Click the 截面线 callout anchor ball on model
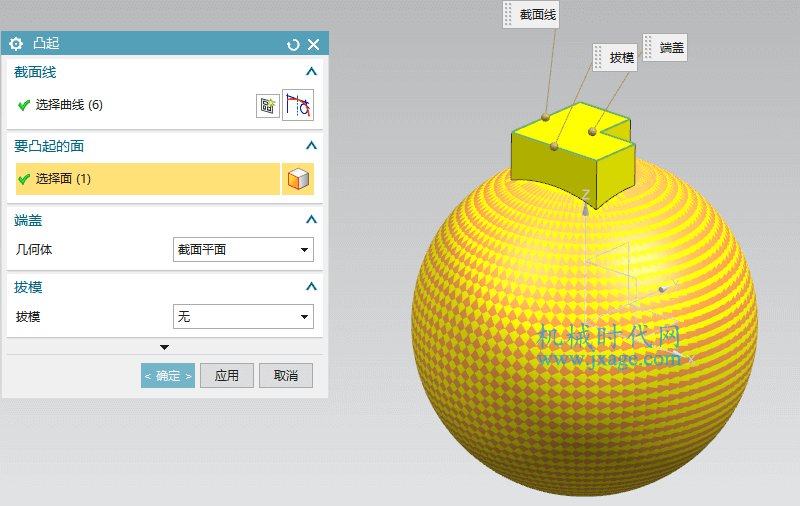 [x=545, y=117]
